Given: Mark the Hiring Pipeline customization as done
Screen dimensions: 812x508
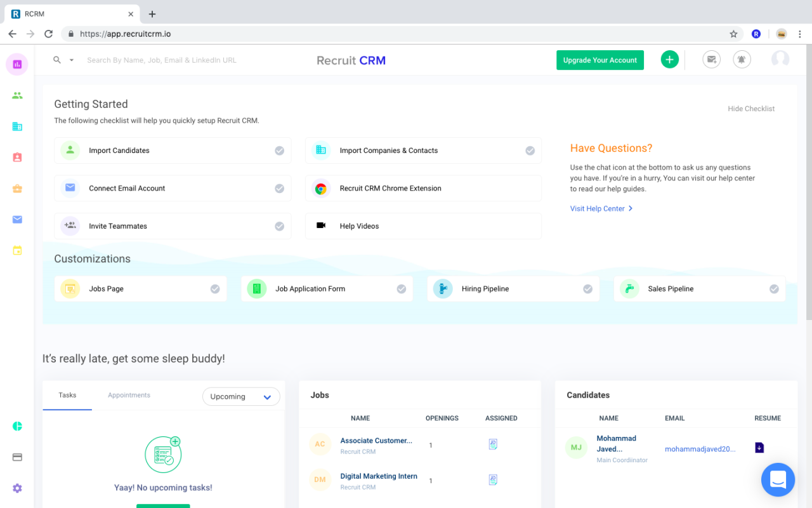Looking at the screenshot, I should tap(586, 288).
